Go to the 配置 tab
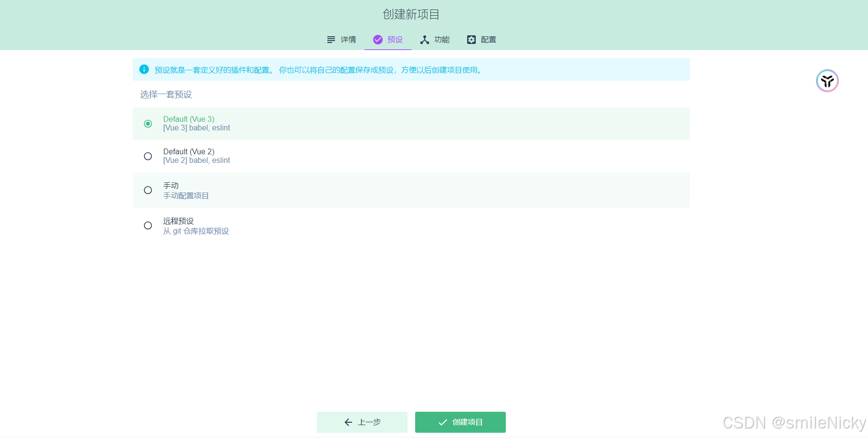The width and height of the screenshot is (868, 438). coord(481,40)
